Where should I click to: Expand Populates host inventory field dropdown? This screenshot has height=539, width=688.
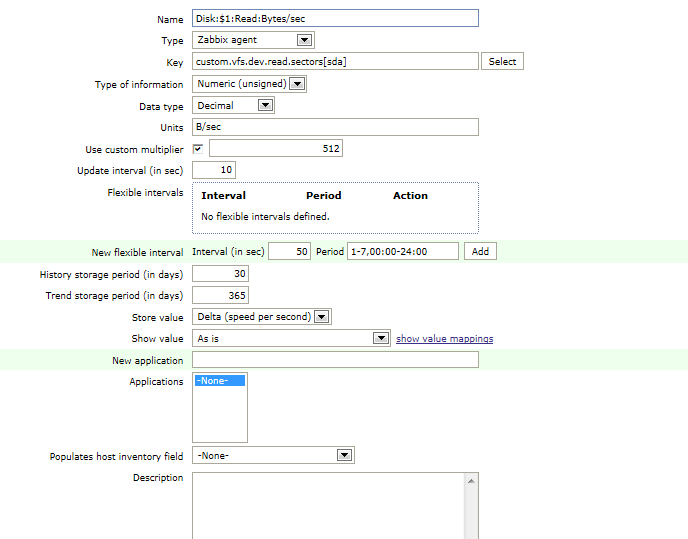coord(273,455)
